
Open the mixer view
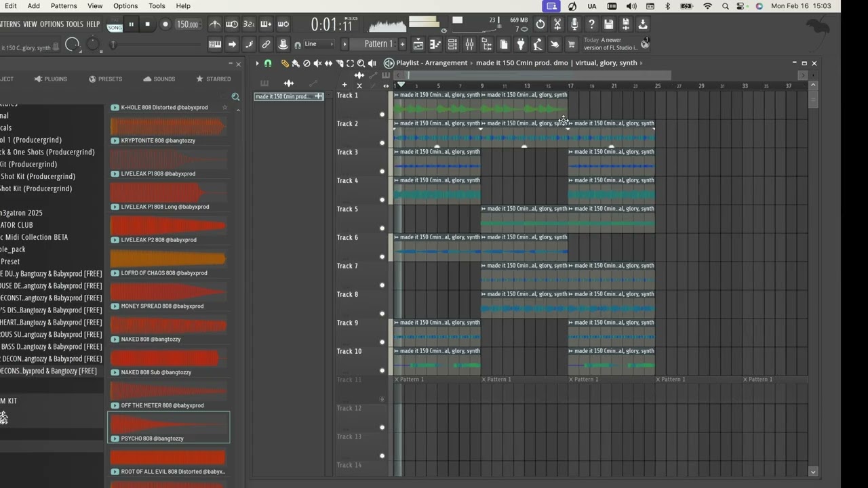pyautogui.click(x=469, y=45)
